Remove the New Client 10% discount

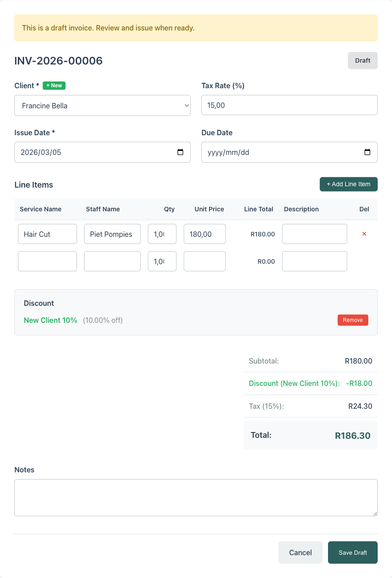click(353, 320)
